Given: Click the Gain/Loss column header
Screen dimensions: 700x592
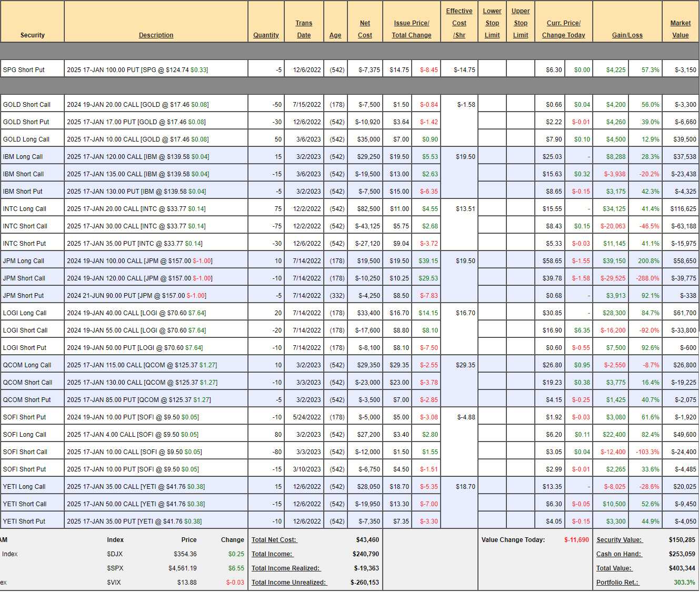Looking at the screenshot, I should point(627,35).
